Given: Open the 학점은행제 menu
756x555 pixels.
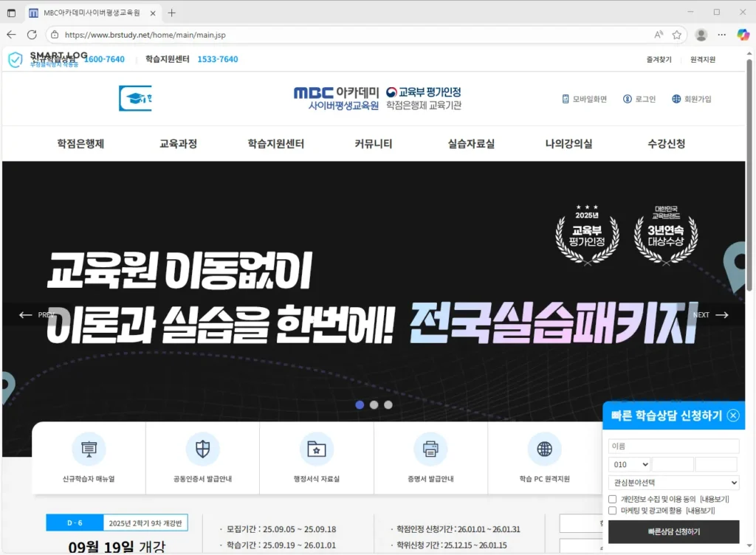Looking at the screenshot, I should pos(80,144).
